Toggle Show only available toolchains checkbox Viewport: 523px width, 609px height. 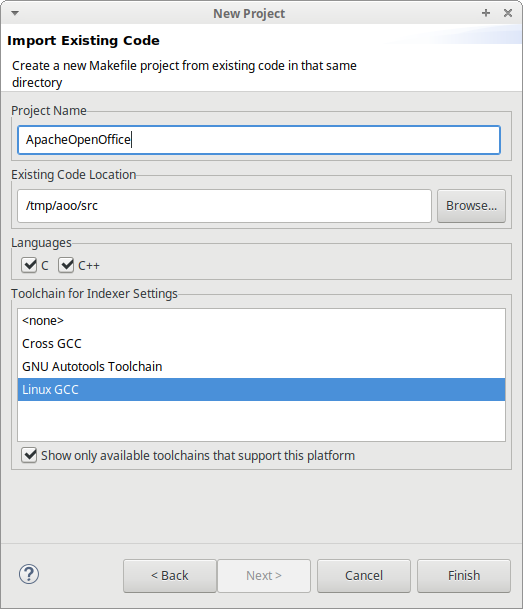point(29,455)
